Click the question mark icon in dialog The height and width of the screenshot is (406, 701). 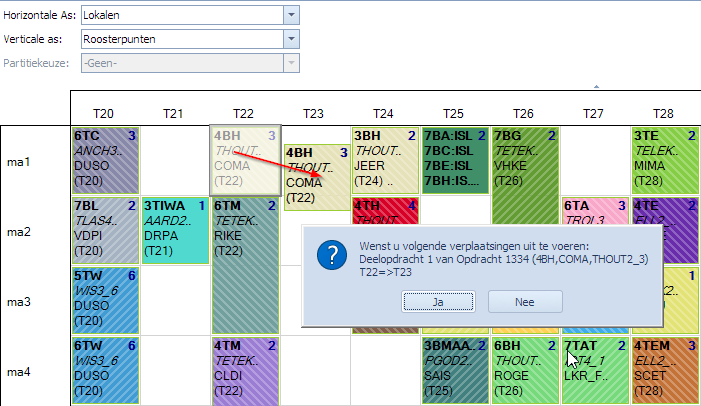pos(332,255)
